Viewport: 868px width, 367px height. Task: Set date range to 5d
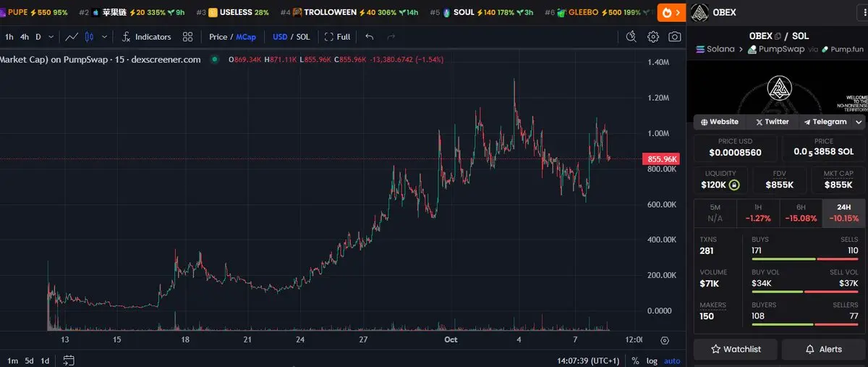(x=29, y=360)
